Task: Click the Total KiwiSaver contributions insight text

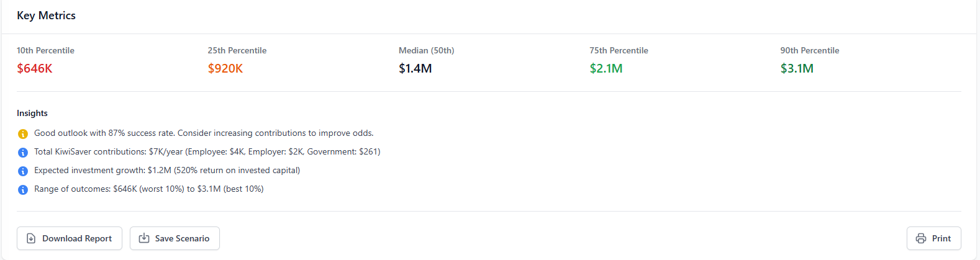Action: click(207, 151)
